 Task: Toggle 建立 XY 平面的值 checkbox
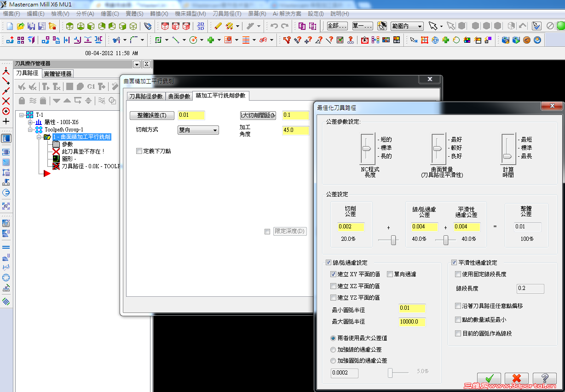tap(334, 274)
